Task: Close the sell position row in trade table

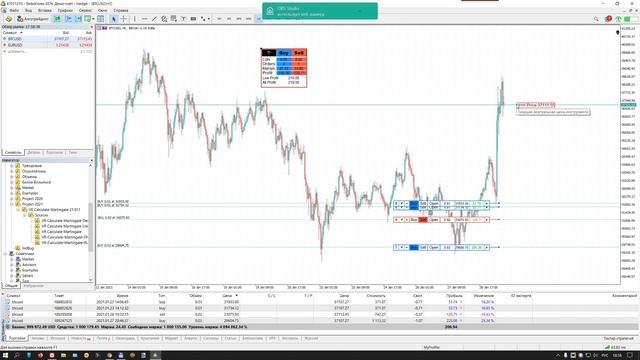Action: coord(461,315)
